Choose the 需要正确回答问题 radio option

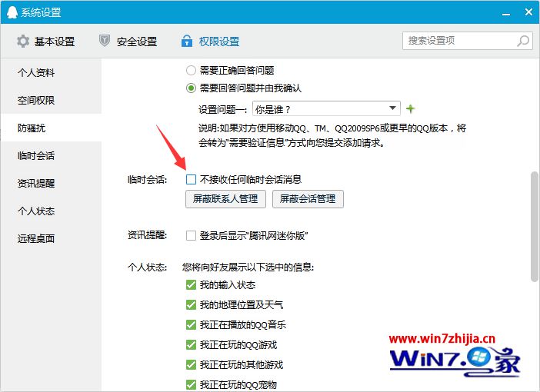[x=191, y=71]
